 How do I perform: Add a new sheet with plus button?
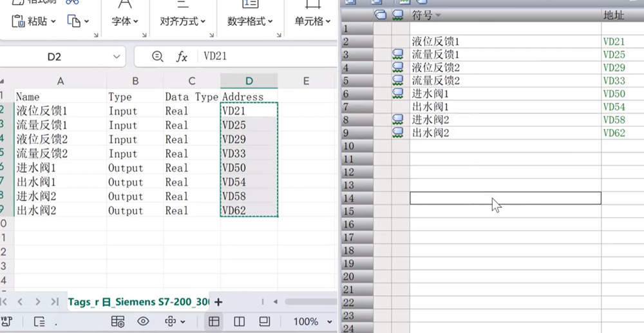(x=218, y=301)
